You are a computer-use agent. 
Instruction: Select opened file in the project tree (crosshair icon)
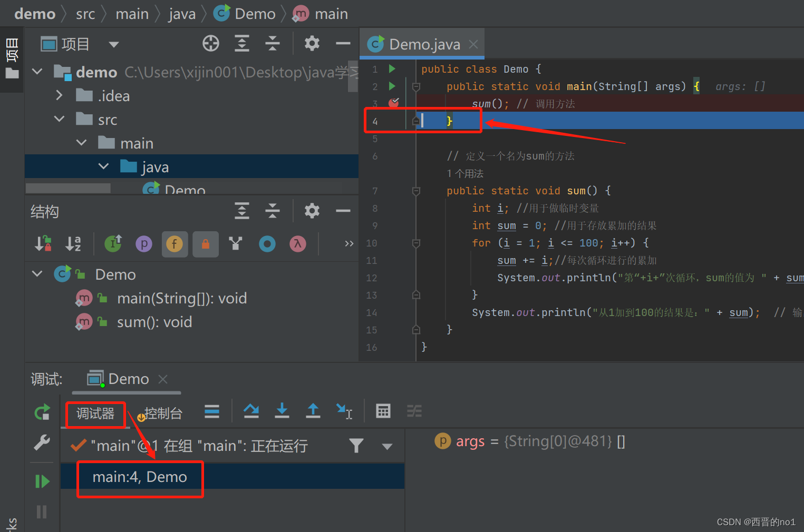[211, 44]
